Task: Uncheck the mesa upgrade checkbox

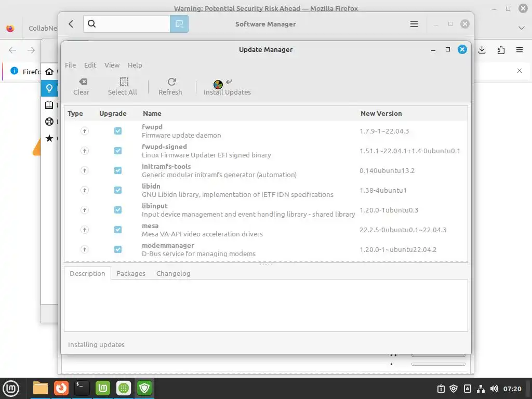Action: tap(118, 230)
